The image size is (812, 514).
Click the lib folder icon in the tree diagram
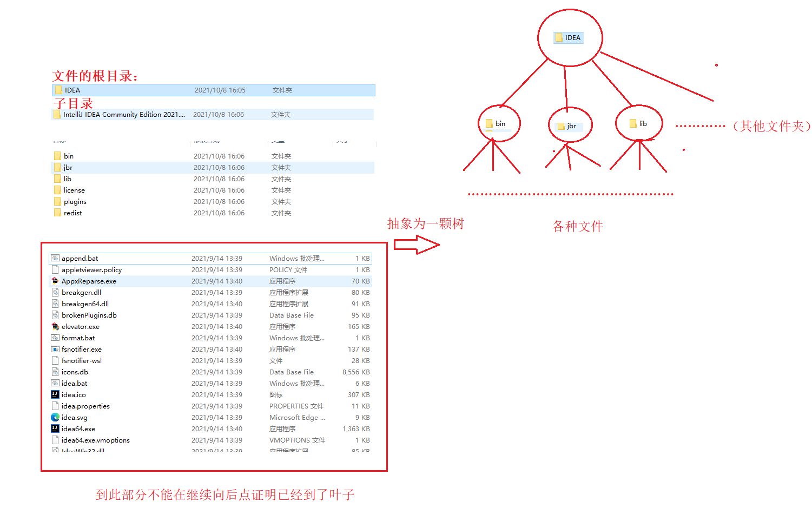[x=633, y=124]
